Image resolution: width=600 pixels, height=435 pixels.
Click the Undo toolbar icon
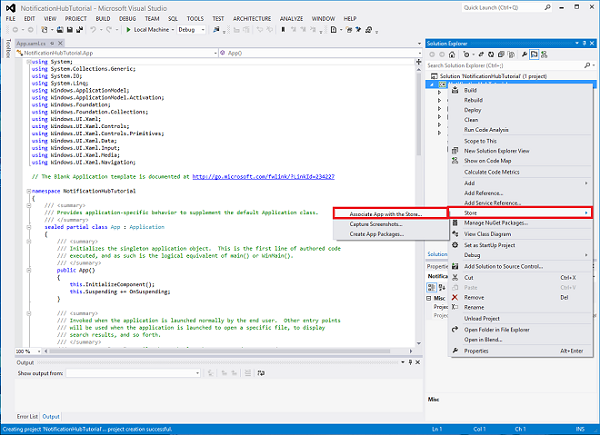[93, 29]
